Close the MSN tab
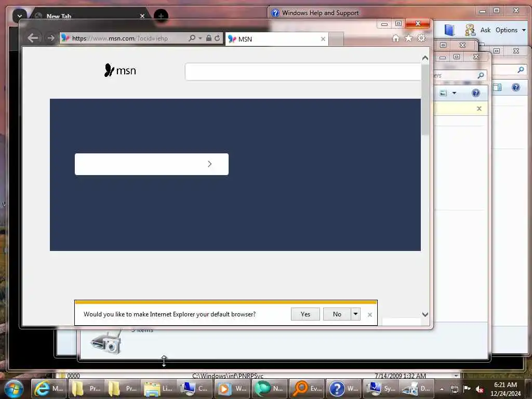 (x=323, y=39)
